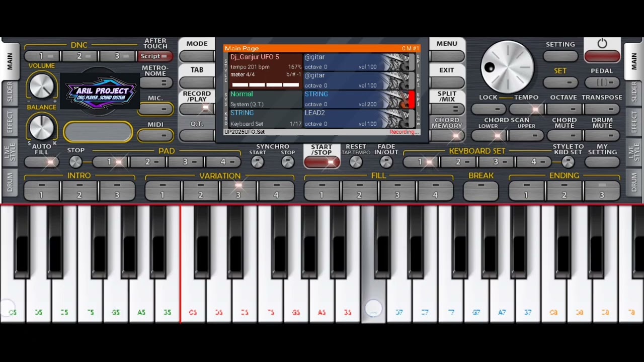Toggle the Metronome button

tap(155, 82)
